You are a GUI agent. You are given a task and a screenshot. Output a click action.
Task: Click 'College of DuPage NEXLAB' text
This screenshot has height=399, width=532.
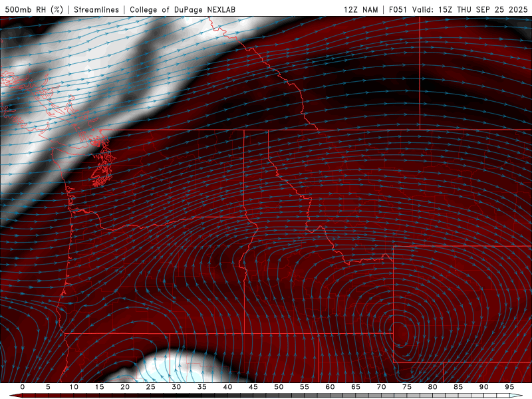[182, 9]
